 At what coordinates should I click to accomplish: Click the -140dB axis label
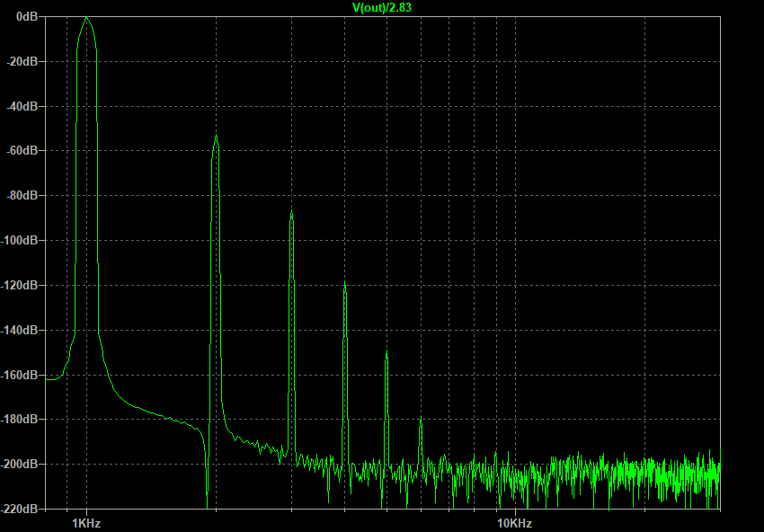tap(20, 330)
